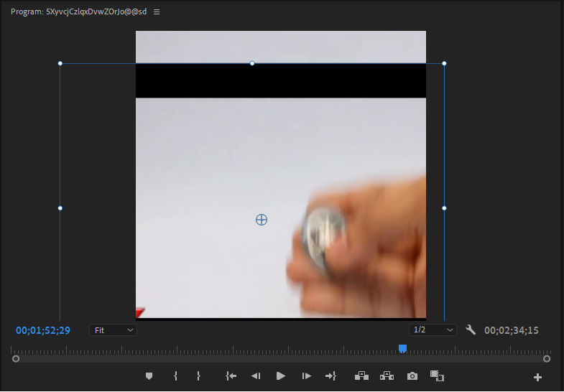Open the 1/2 playback resolution dropdown
The image size is (564, 392).
[433, 330]
